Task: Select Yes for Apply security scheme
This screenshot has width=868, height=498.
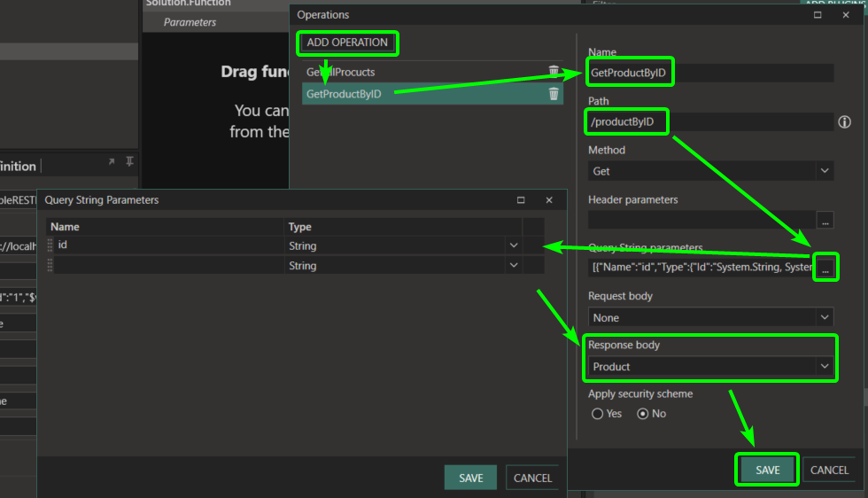Action: 597,414
